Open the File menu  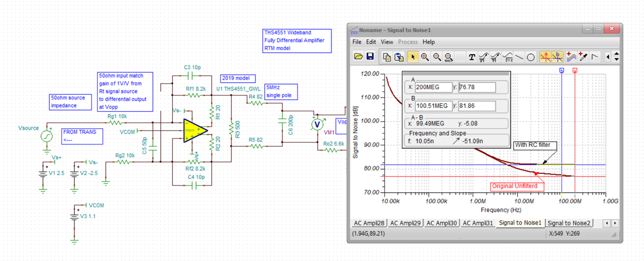coord(357,42)
